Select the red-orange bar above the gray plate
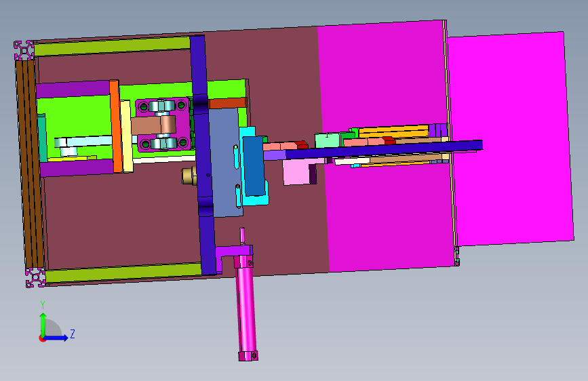This screenshot has width=588, height=381. point(227,103)
